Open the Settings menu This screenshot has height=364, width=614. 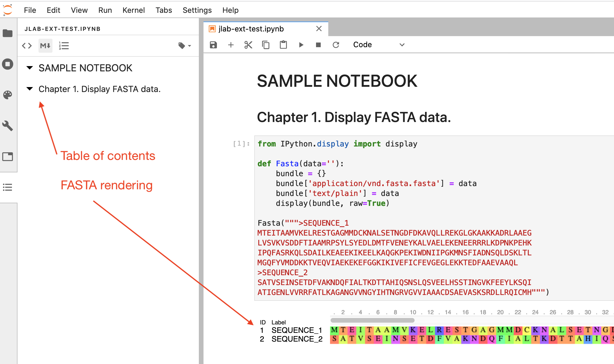[x=197, y=10]
